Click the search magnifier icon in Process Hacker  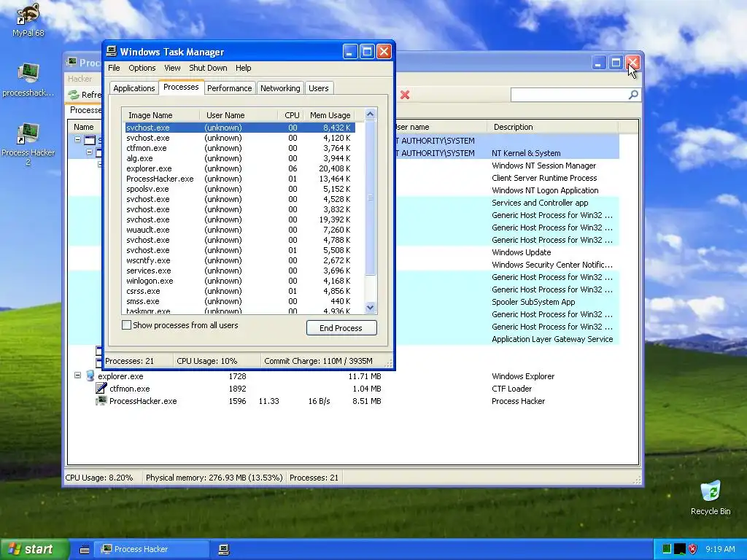click(633, 95)
